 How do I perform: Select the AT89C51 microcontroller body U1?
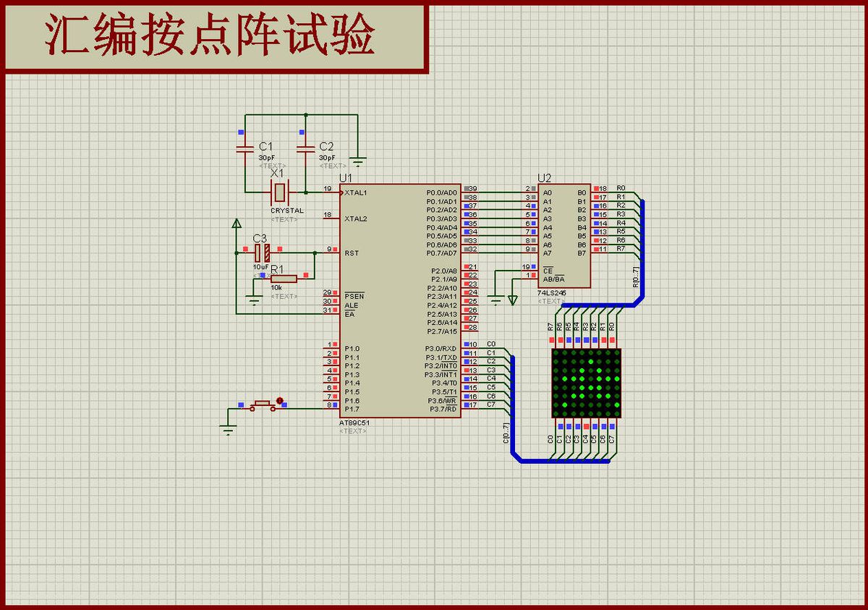401,300
